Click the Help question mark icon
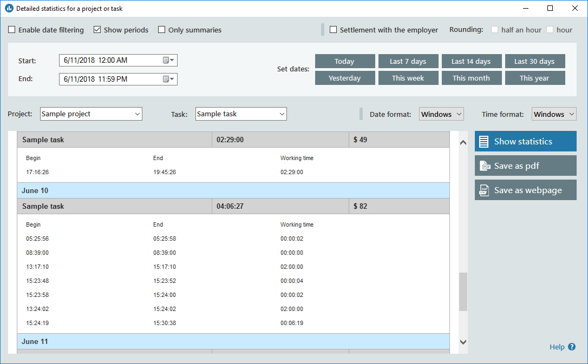Viewport: 588px width, 364px height. click(x=572, y=347)
